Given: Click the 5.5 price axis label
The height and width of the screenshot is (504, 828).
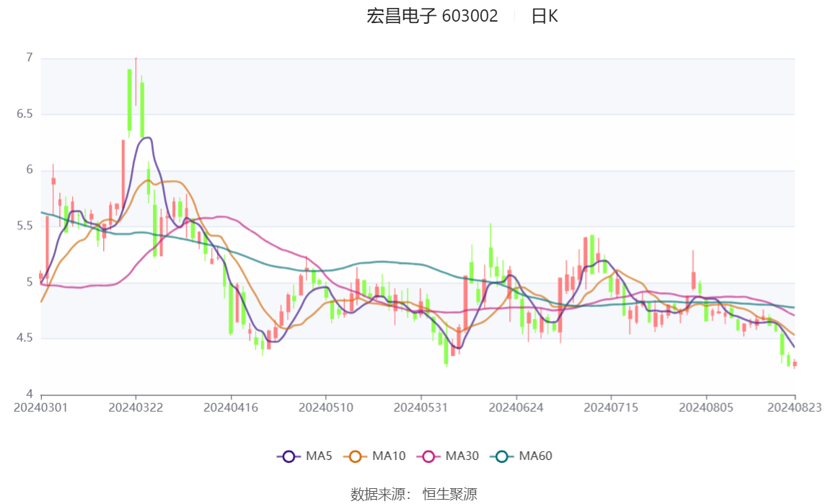Looking at the screenshot, I should (25, 226).
